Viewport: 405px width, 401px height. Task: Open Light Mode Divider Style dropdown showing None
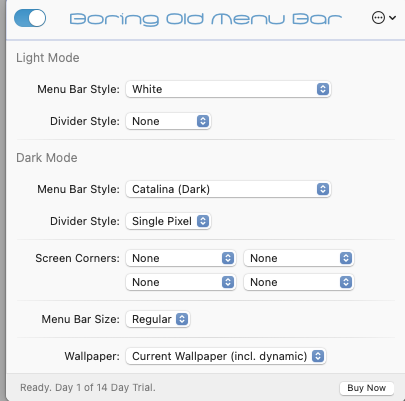coord(168,121)
